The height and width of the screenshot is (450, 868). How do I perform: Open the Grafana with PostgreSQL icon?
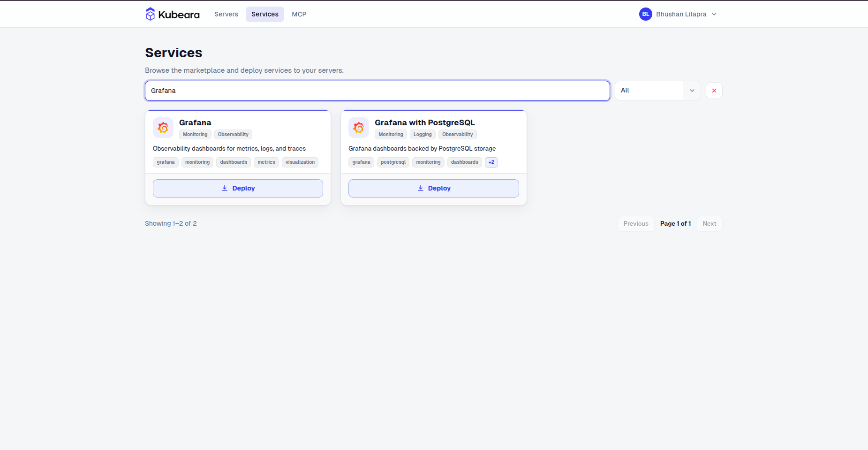[x=359, y=128]
